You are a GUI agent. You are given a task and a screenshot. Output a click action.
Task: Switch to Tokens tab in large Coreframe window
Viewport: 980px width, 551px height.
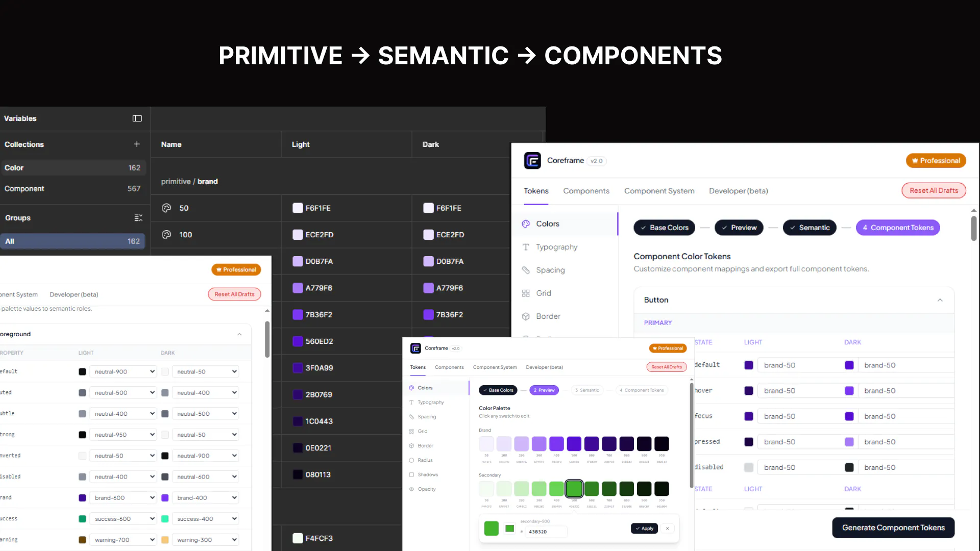click(536, 191)
